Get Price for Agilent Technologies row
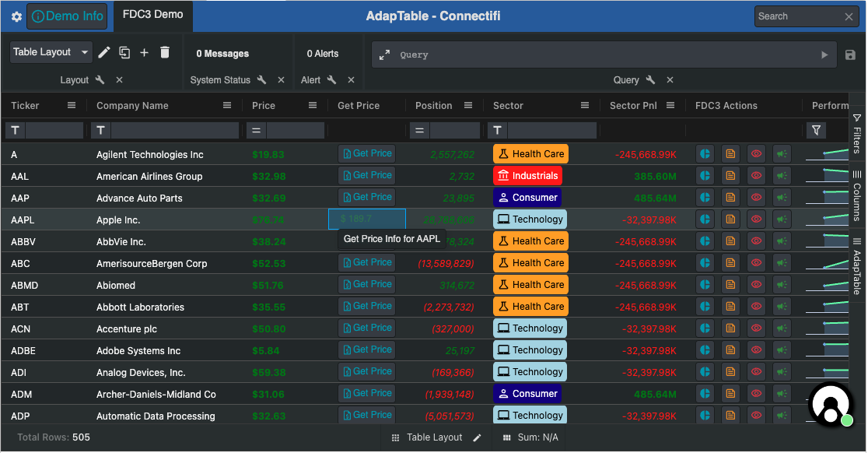Image resolution: width=868 pixels, height=453 pixels. [x=367, y=153]
